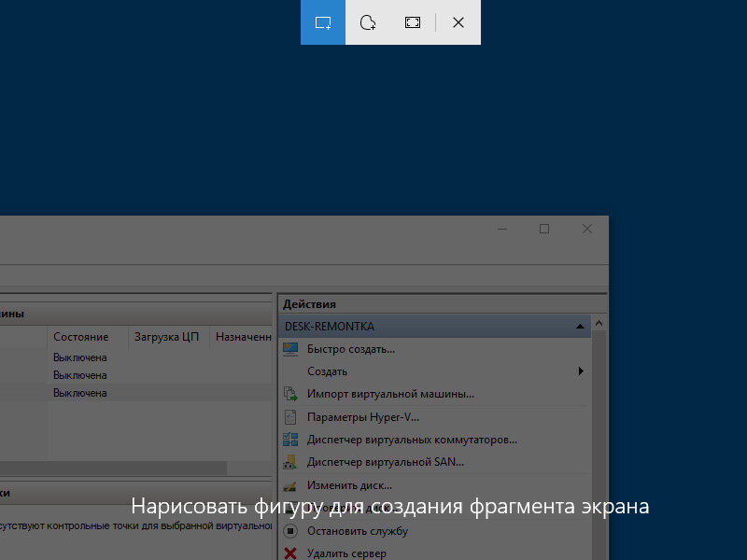Image resolution: width=747 pixels, height=560 pixels.
Task: Collapse the DESK-REMONTKA actions section
Action: 581,326
